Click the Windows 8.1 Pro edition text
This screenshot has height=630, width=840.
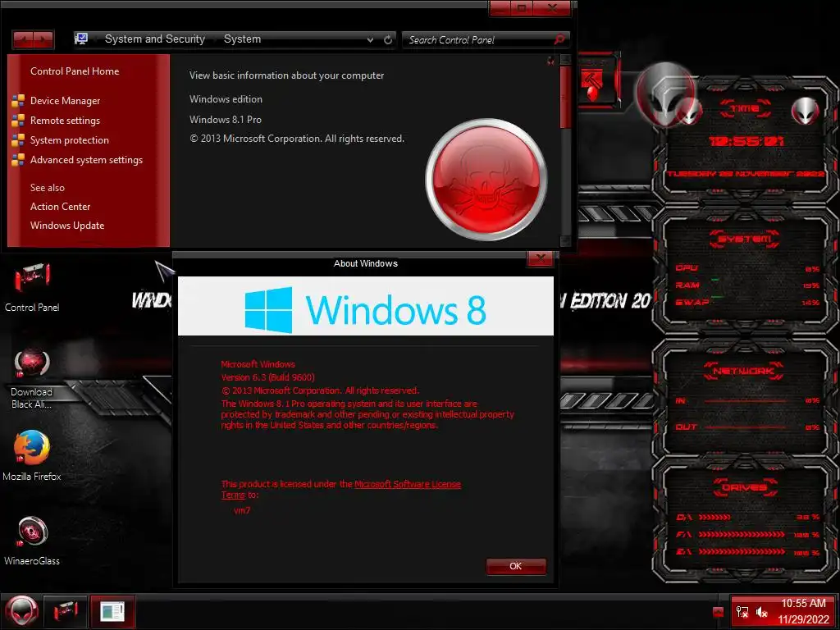(x=226, y=120)
